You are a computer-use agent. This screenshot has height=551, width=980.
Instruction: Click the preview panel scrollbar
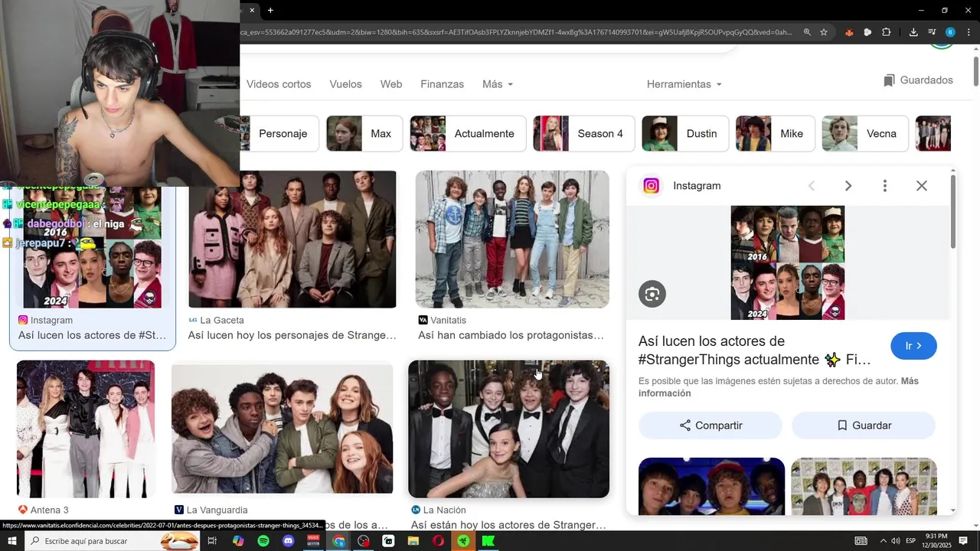pos(953,211)
